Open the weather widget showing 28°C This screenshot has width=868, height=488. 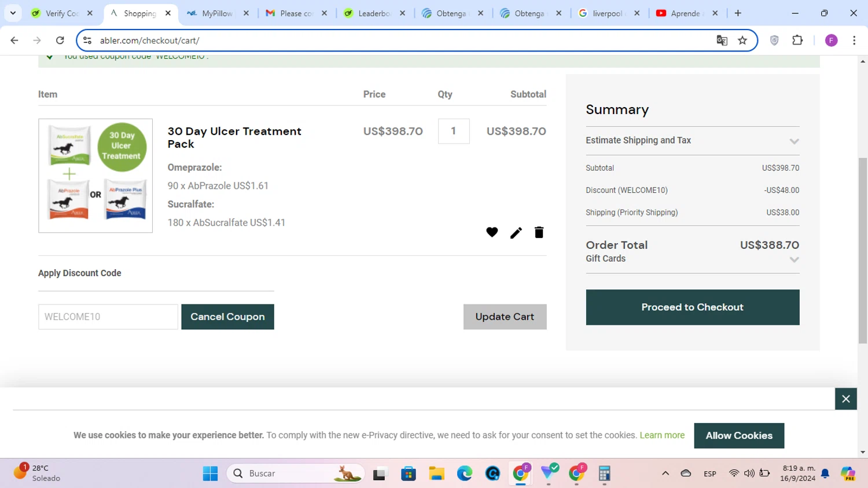(38, 473)
